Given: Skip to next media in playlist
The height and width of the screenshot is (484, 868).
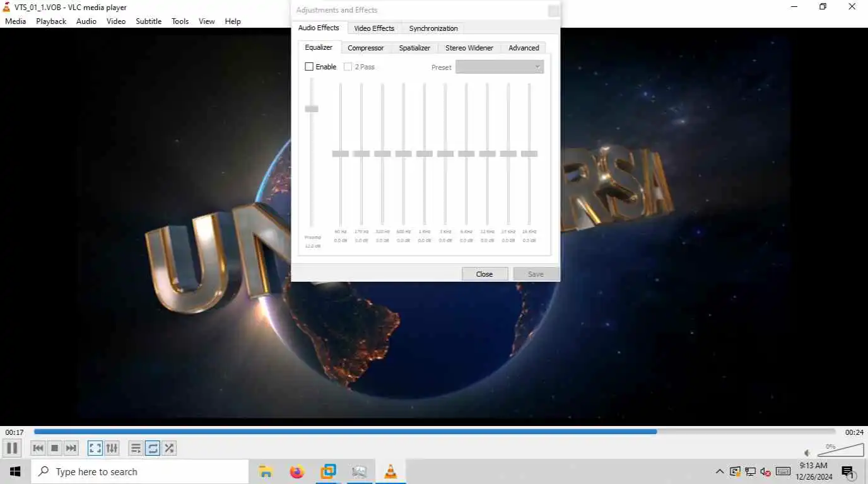Looking at the screenshot, I should coord(71,448).
